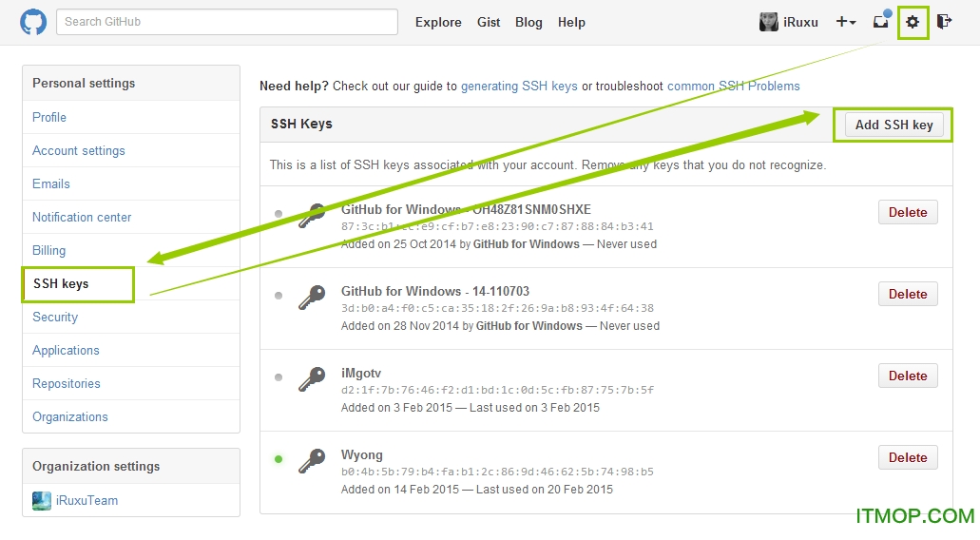The image size is (980, 540).
Task: Focus the Search GitHub field
Action: point(226,22)
